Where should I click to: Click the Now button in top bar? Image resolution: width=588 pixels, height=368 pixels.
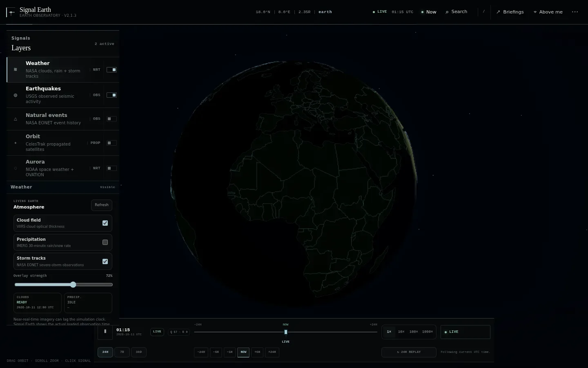point(429,12)
